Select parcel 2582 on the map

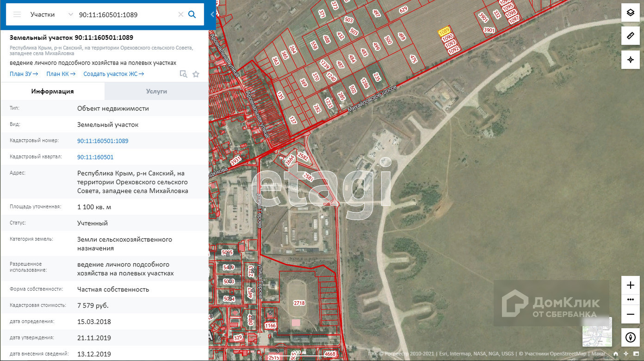pyautogui.click(x=303, y=156)
